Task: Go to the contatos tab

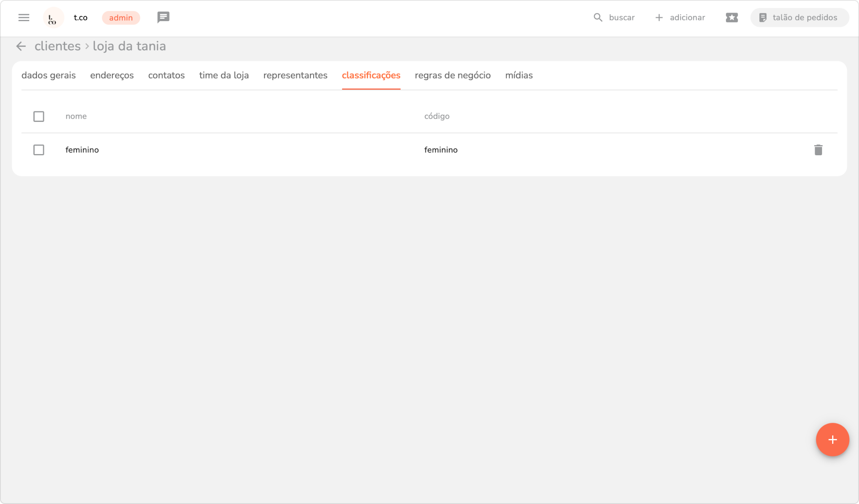Action: [166, 76]
